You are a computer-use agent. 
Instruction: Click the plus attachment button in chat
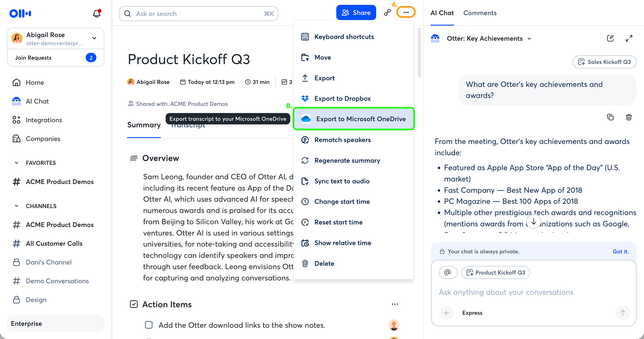pyautogui.click(x=446, y=313)
